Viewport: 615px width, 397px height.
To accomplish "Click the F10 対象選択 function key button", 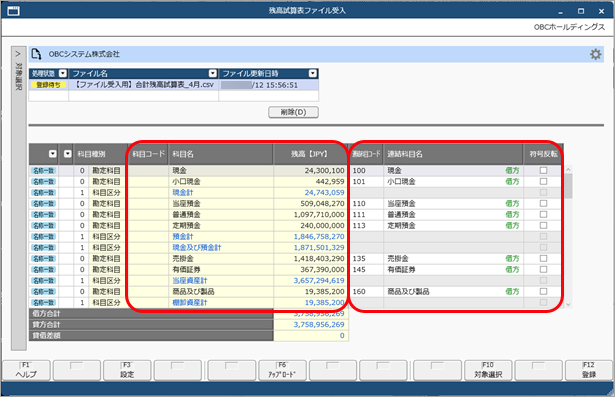I will [488, 370].
